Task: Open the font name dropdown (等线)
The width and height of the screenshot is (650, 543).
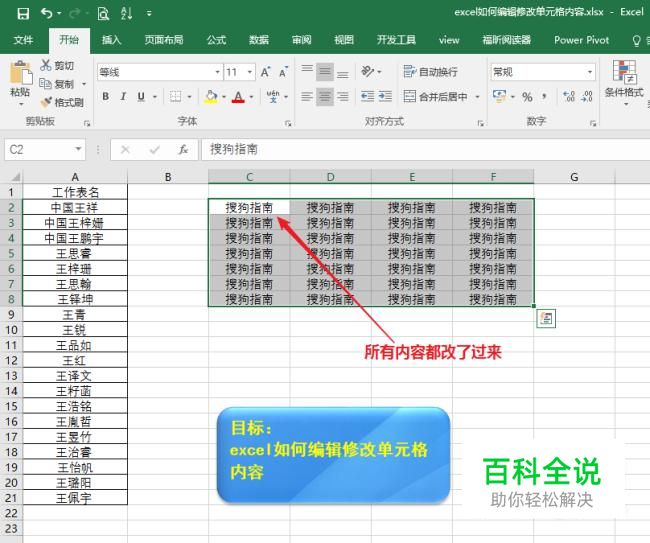Action: tap(217, 72)
